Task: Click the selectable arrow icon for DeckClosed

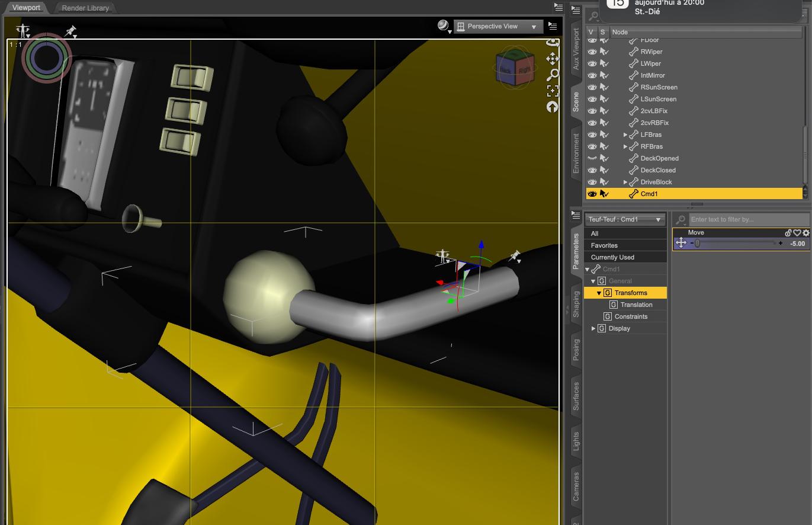Action: (604, 170)
